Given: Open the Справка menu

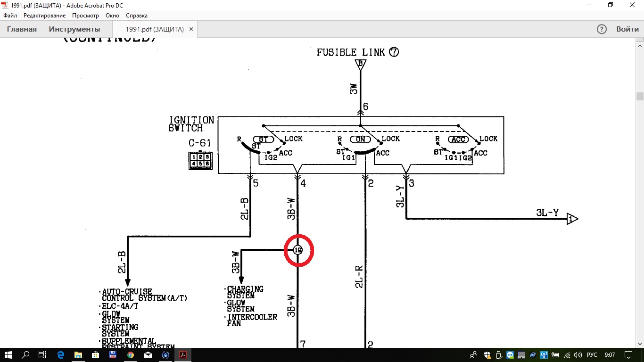Looking at the screenshot, I should pos(137,16).
